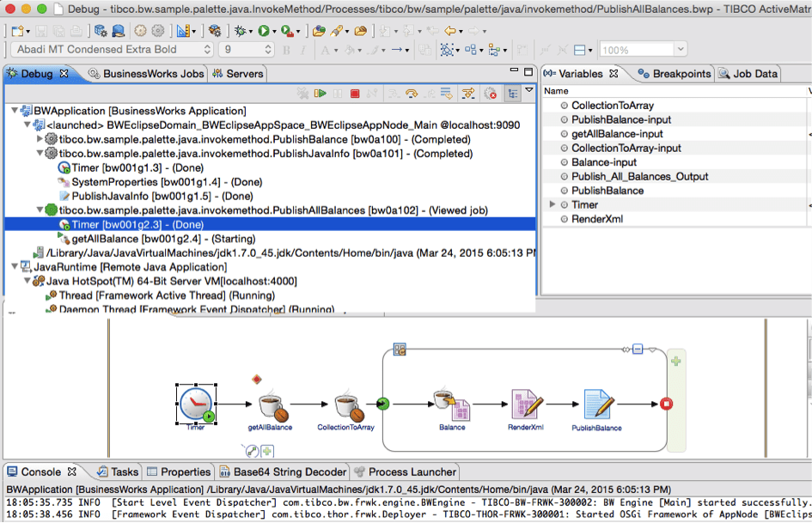The height and width of the screenshot is (523, 812).
Task: Expand the PublishBalance [bw0a100] job node
Action: pyautogui.click(x=40, y=139)
